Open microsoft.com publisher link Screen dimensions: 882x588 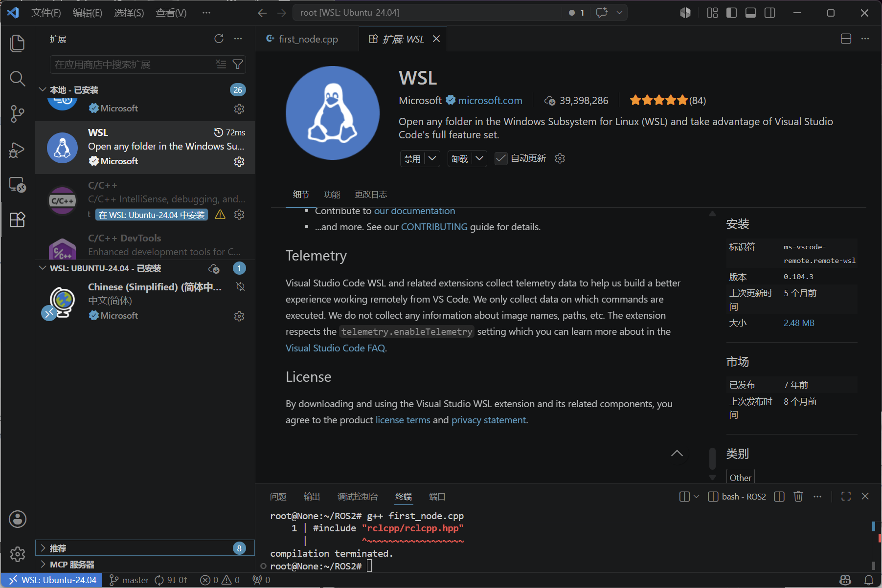click(x=490, y=101)
